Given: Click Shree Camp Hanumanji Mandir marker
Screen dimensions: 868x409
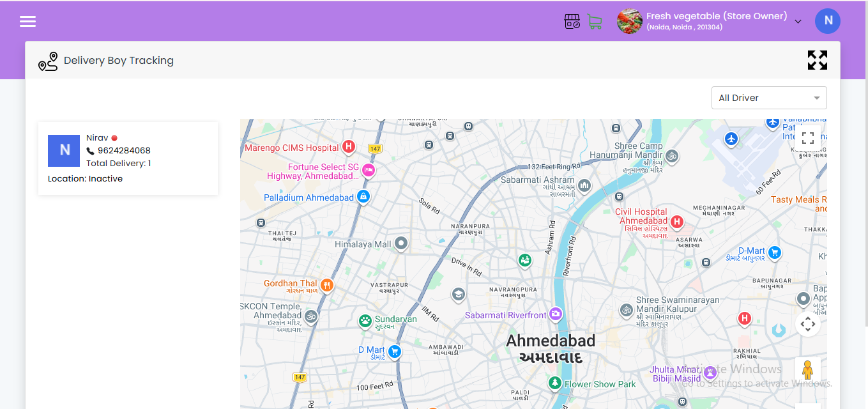Looking at the screenshot, I should [x=672, y=155].
